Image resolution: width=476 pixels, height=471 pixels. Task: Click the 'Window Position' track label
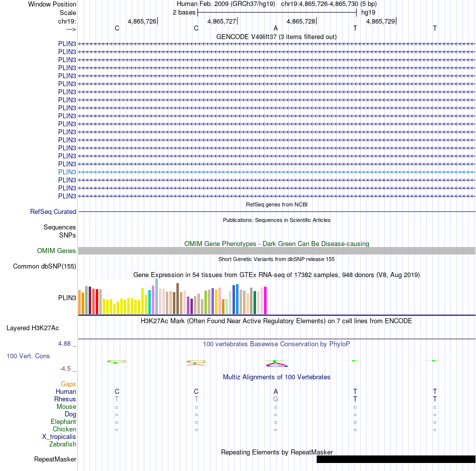click(52, 4)
